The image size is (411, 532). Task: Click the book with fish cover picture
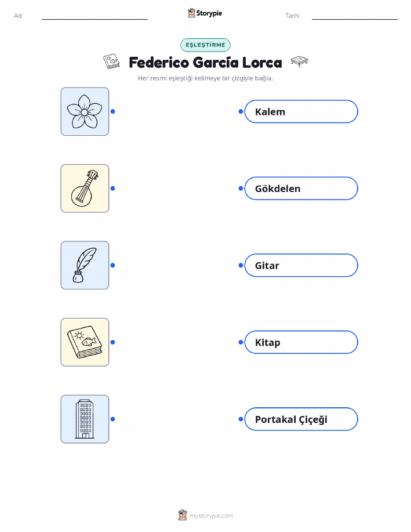point(85,342)
